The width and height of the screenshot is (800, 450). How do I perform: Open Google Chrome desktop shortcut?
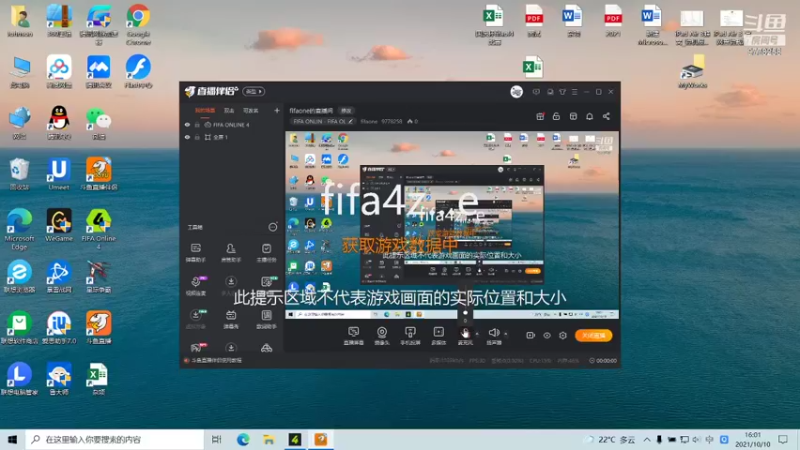138,24
